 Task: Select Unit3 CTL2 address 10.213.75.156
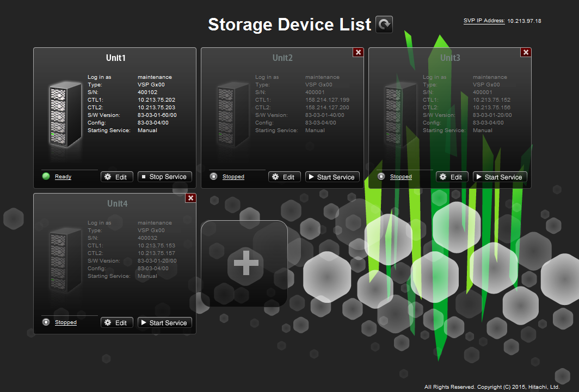point(492,108)
